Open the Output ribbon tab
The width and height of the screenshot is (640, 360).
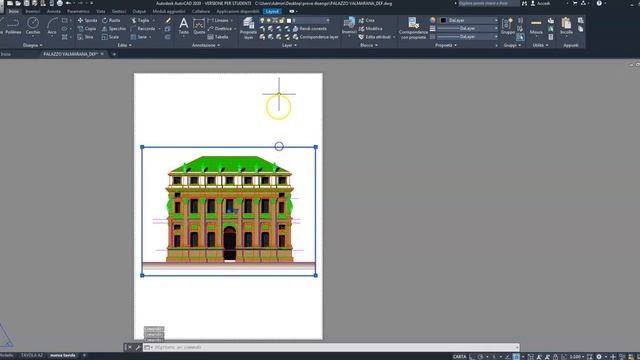[139, 11]
